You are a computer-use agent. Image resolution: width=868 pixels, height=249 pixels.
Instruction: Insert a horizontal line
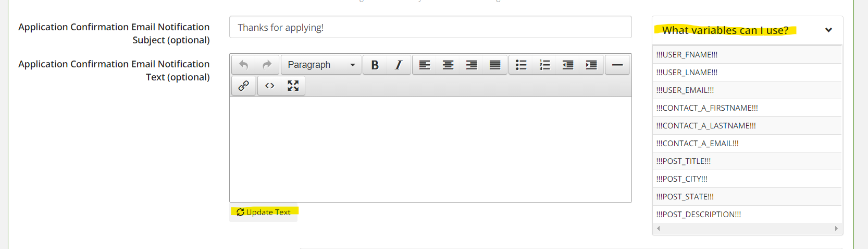pyautogui.click(x=617, y=65)
